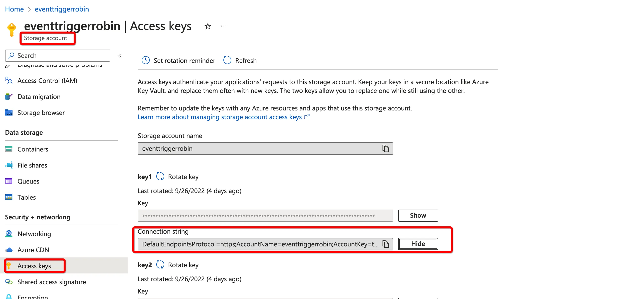Click the key1 Rotate key icon
The image size is (644, 299).
click(160, 177)
